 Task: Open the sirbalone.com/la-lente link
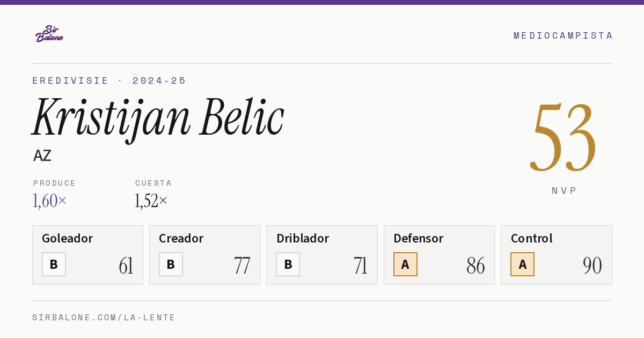pyautogui.click(x=104, y=318)
